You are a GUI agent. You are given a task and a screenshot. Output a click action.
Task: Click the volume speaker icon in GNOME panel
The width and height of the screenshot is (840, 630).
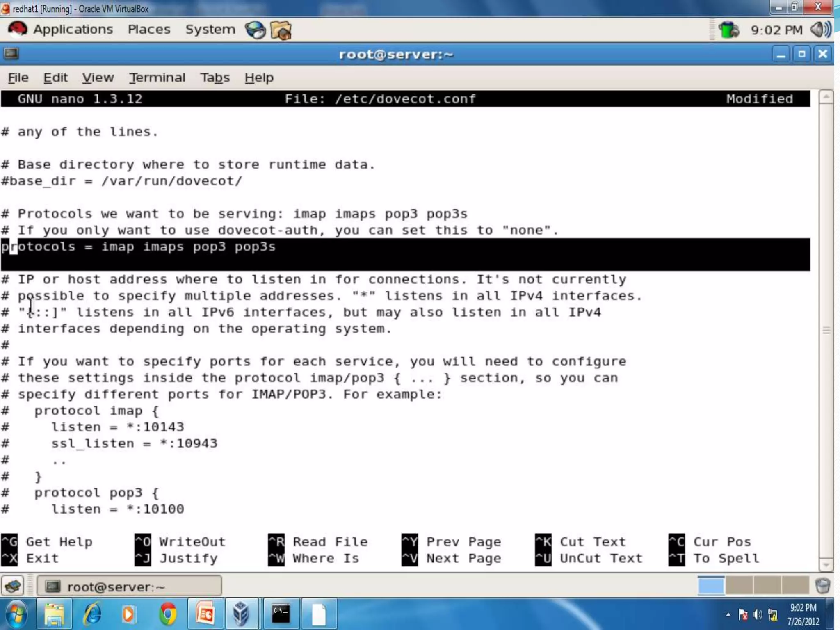click(x=821, y=30)
